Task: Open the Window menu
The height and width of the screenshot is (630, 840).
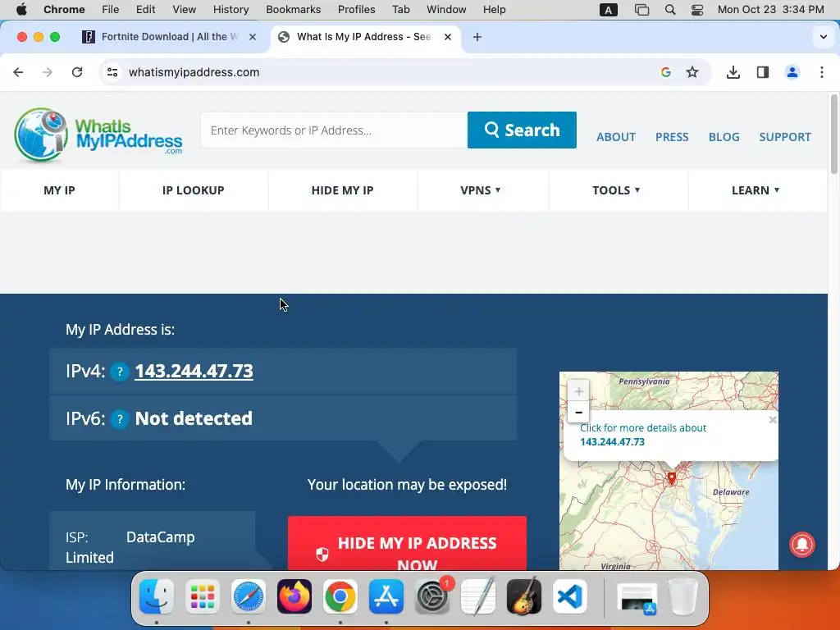Action: 446,10
